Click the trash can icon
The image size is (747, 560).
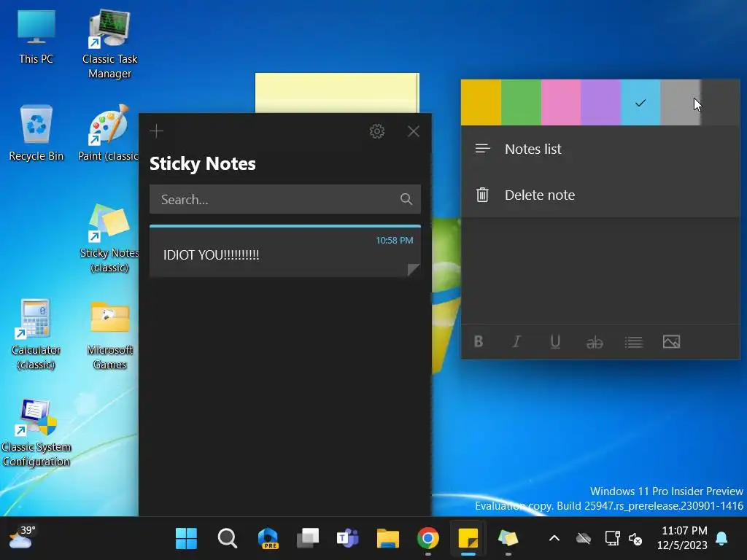[482, 195]
